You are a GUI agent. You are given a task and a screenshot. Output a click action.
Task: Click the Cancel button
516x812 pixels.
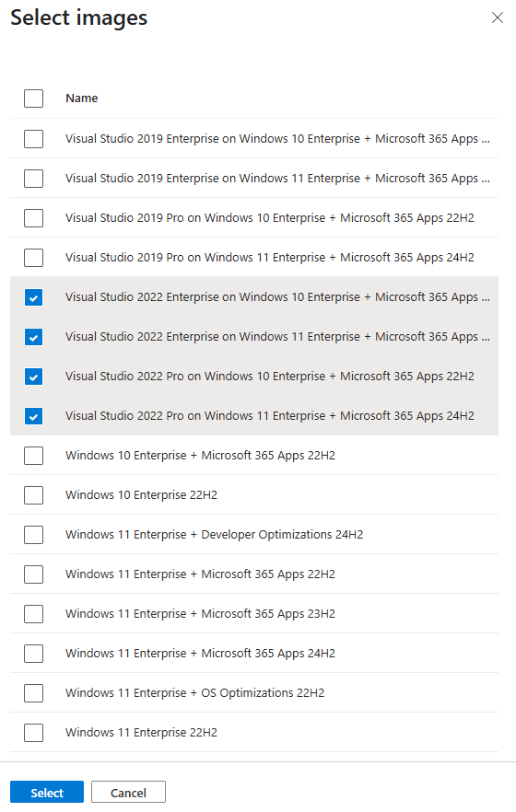click(128, 792)
